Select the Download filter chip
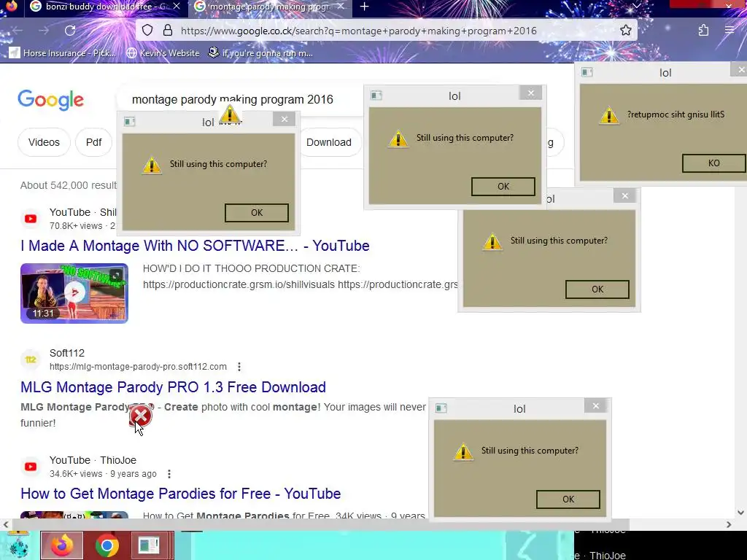Viewport: 747px width, 560px height. click(329, 142)
